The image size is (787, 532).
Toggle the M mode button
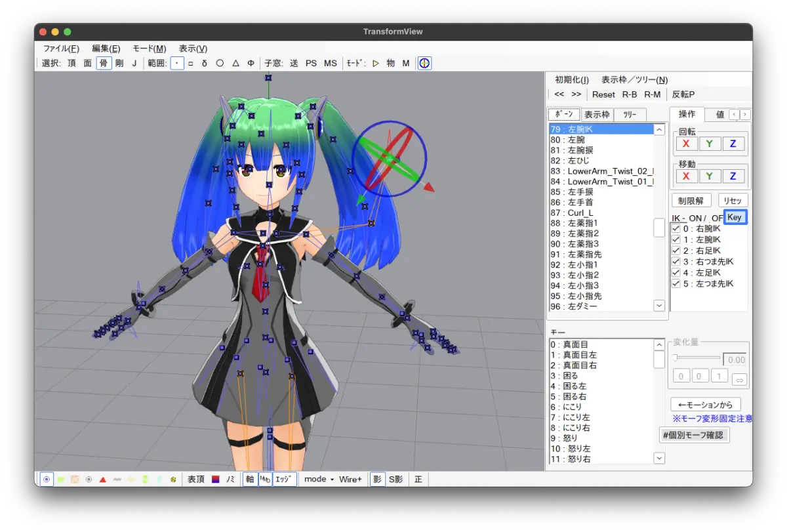click(406, 63)
